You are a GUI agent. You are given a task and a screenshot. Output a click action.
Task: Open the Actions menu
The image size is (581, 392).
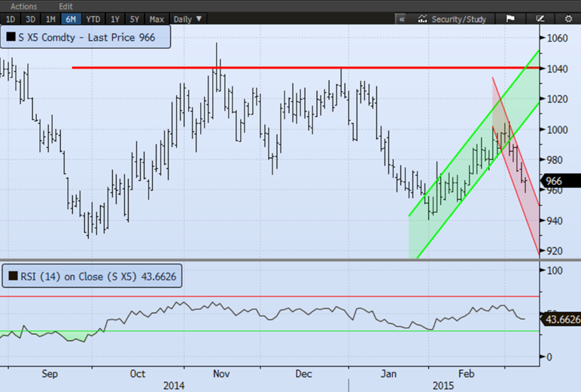(23, 6)
